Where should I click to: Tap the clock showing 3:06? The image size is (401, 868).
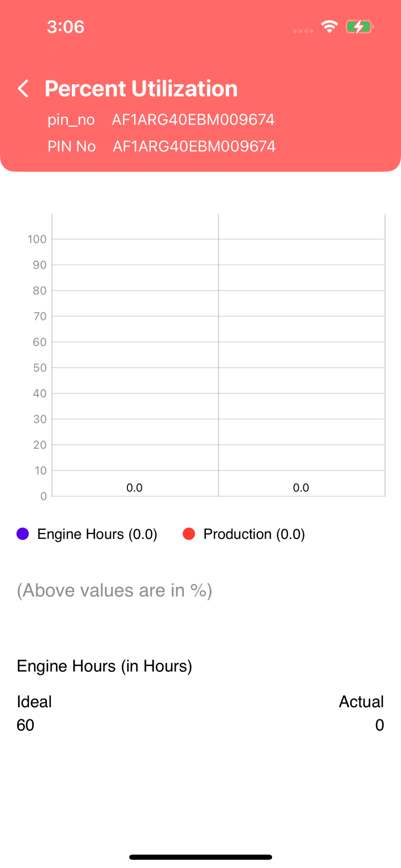(66, 27)
